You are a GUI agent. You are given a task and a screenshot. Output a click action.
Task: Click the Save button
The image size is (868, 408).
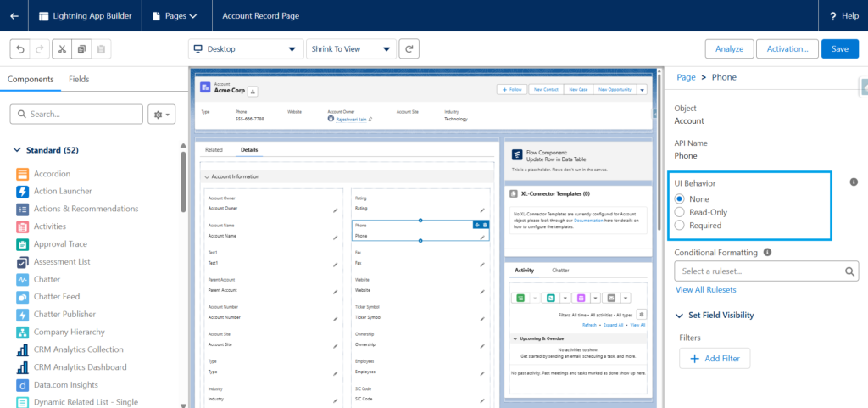coord(839,49)
